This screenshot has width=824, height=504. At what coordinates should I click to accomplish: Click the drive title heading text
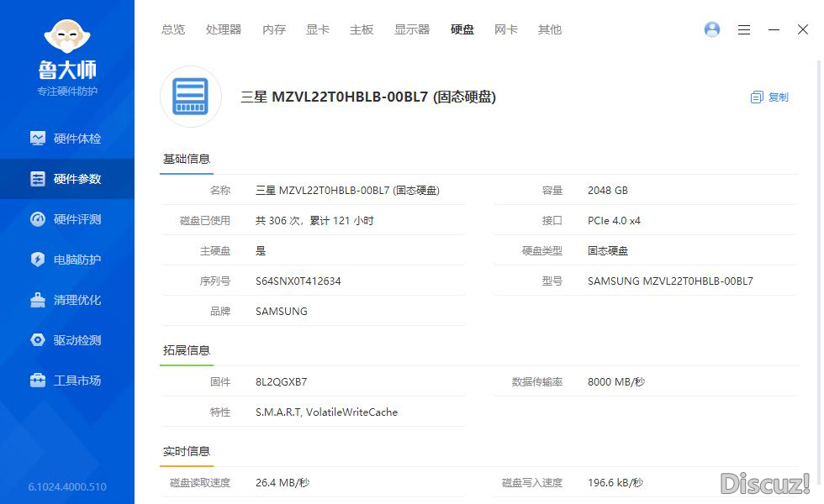coord(368,97)
